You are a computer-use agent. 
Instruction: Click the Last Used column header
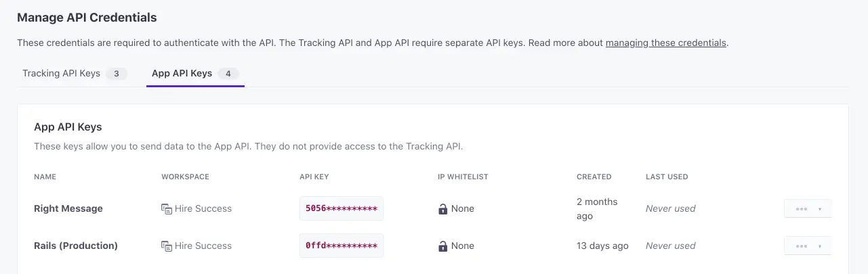[x=667, y=177]
